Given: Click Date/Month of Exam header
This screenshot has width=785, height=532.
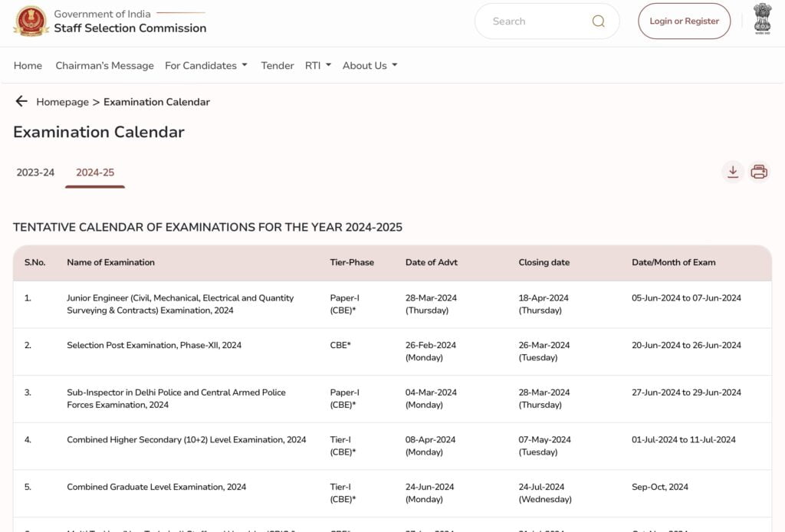Looking at the screenshot, I should click(674, 262).
